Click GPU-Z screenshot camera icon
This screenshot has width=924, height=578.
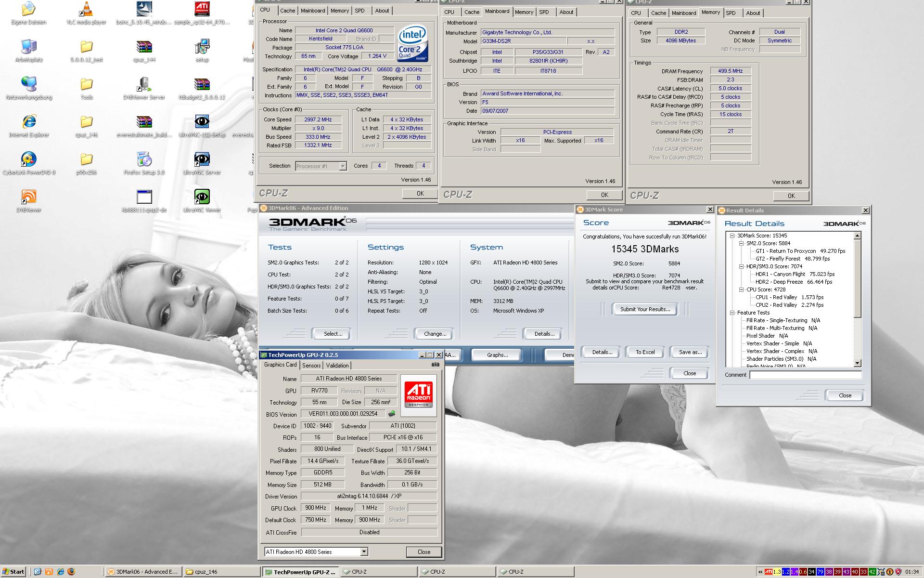435,365
